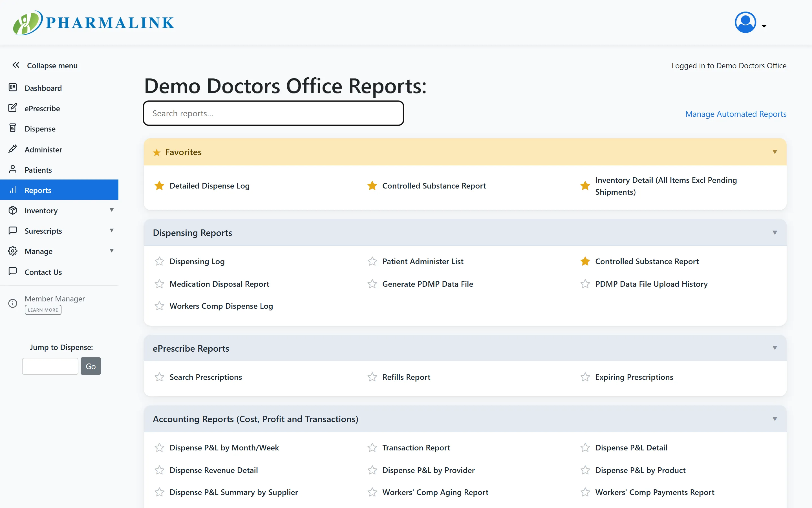Expand the account dropdown caret

(x=764, y=26)
